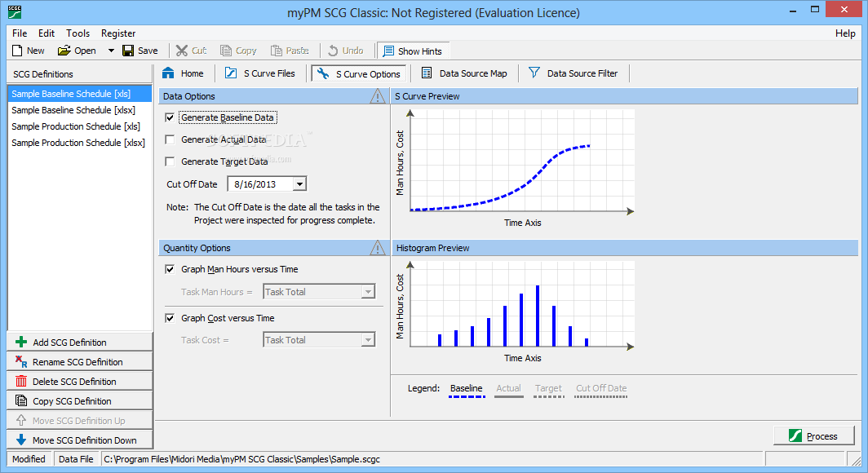Open the Register menu
The image size is (868, 473).
118,33
